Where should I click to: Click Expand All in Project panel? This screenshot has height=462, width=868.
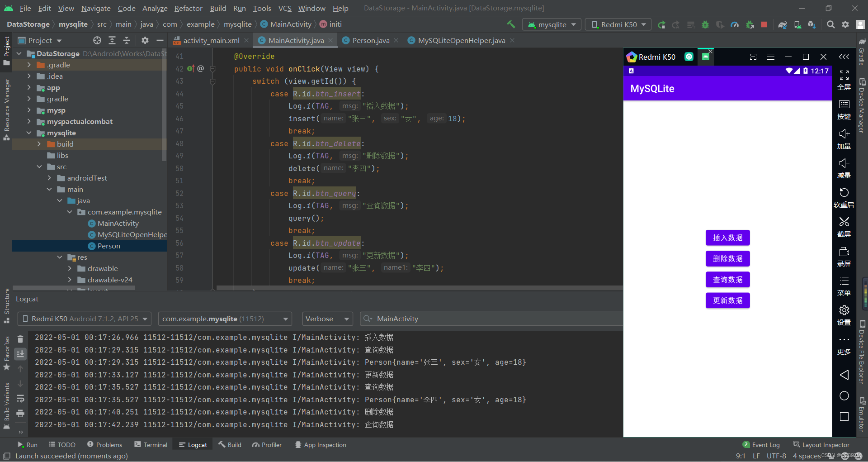pyautogui.click(x=112, y=41)
